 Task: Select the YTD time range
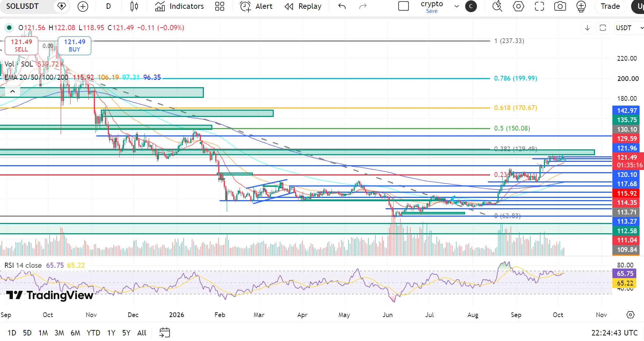93,333
